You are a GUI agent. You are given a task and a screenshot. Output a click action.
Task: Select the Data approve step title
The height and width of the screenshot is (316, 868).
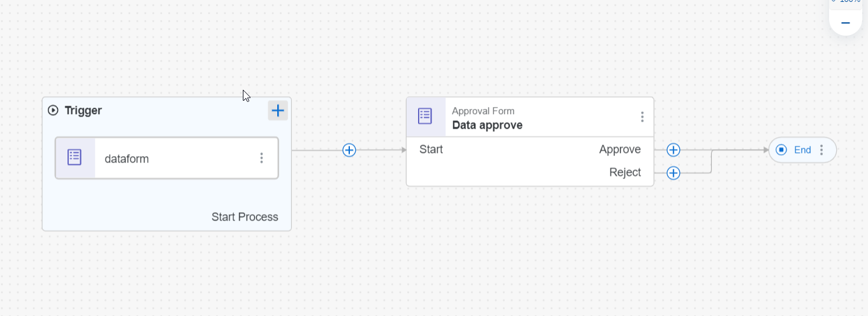(488, 126)
